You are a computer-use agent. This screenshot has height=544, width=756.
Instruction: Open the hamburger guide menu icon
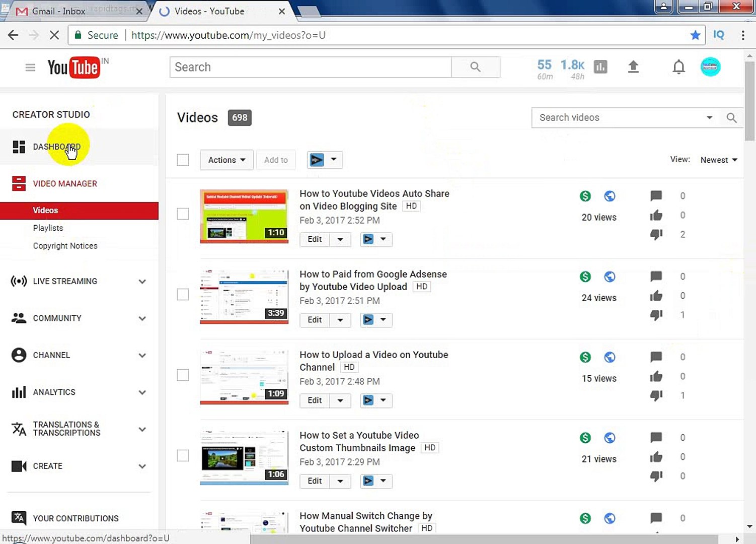click(30, 67)
